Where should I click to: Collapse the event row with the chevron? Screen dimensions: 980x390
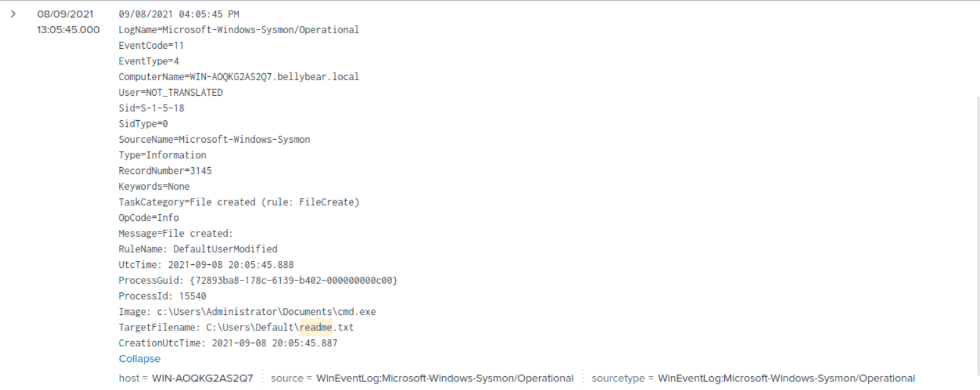point(14,14)
